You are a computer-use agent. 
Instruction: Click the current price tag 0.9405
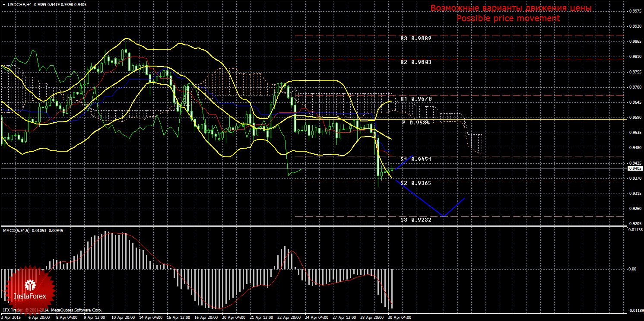[634, 168]
